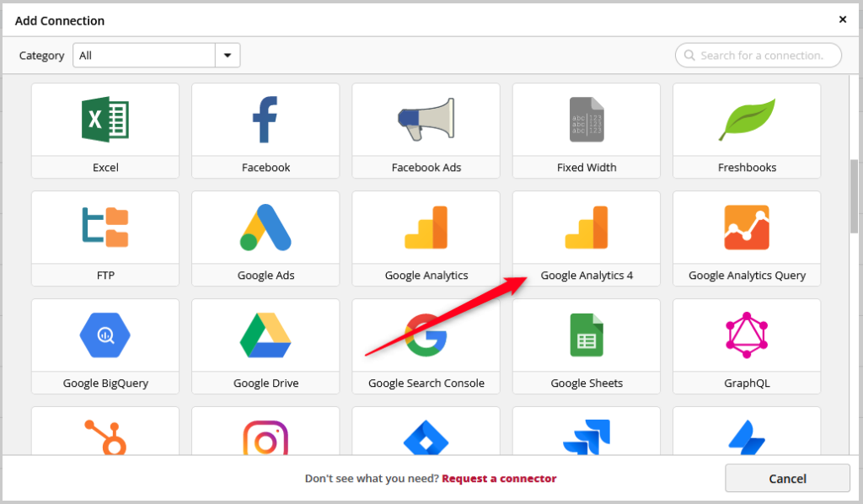This screenshot has height=504, width=863.
Task: Focus the Search for a connection field
Action: click(x=758, y=55)
